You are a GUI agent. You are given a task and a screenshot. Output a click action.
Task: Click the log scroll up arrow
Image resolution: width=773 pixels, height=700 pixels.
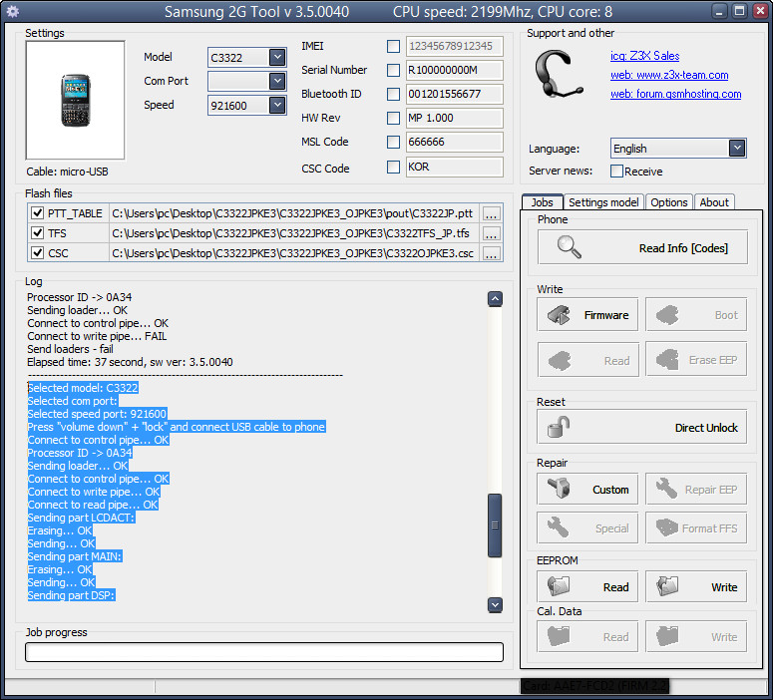(495, 299)
